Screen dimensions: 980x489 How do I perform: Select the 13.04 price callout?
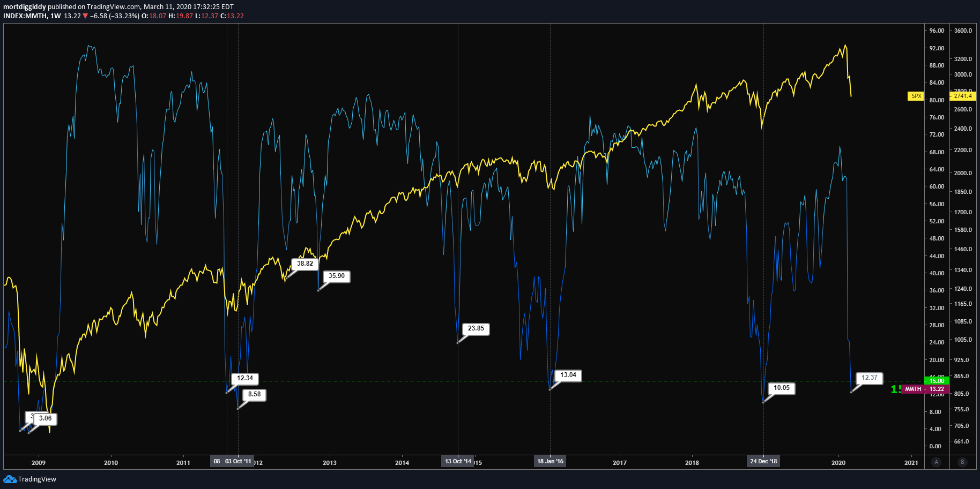[568, 375]
